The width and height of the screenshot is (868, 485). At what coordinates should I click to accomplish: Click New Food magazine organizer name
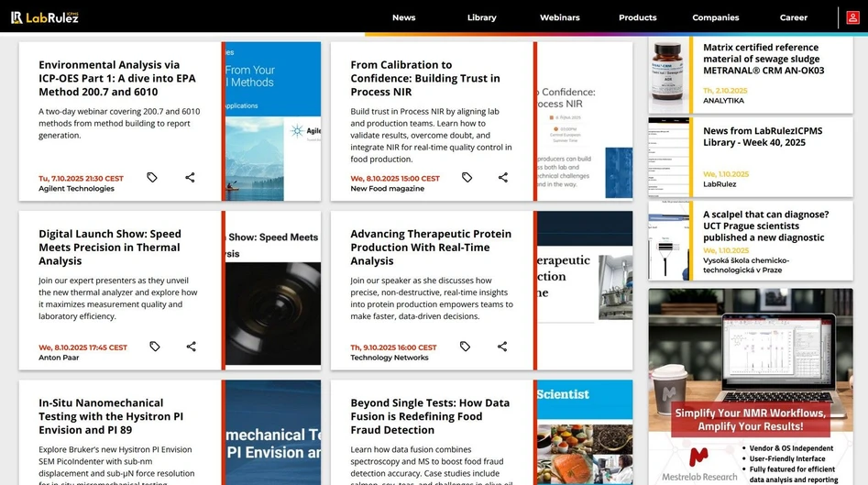coord(387,188)
